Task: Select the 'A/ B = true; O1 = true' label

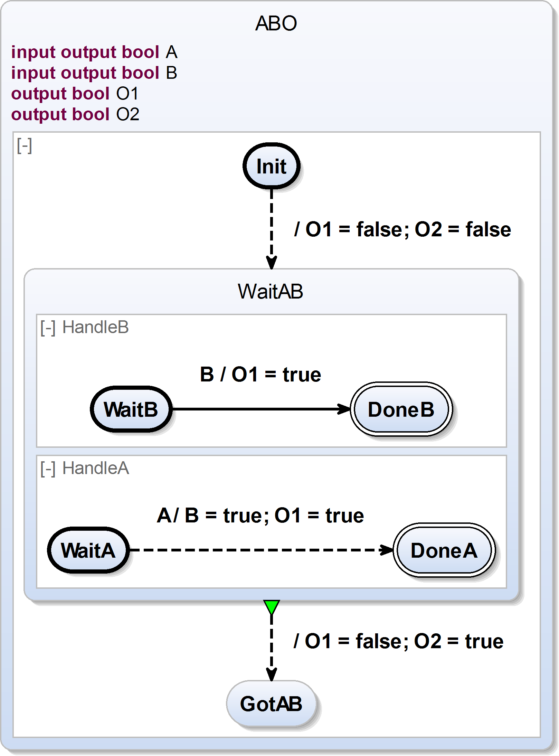Action: [260, 515]
